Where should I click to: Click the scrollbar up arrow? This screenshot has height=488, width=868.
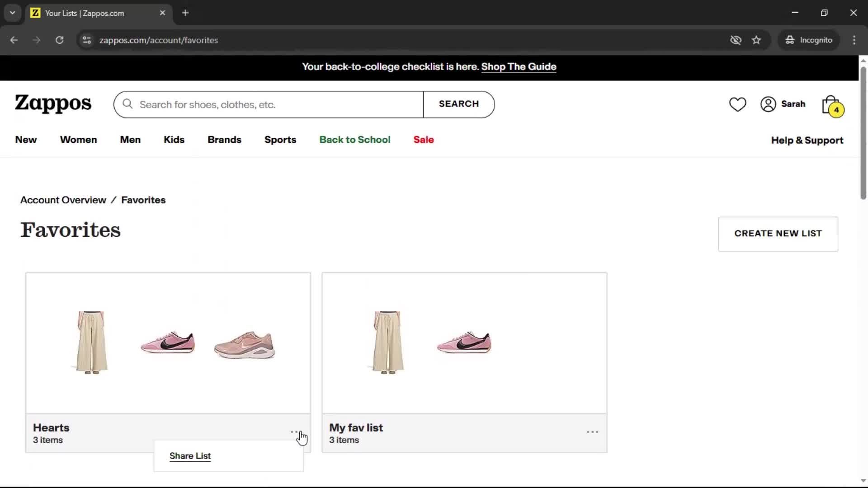(863, 61)
